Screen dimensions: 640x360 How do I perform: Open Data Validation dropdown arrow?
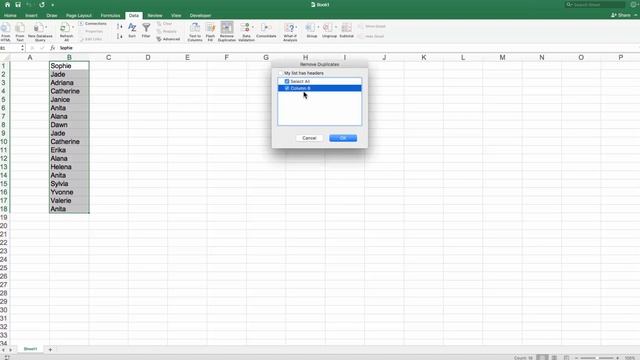pyautogui.click(x=253, y=27)
